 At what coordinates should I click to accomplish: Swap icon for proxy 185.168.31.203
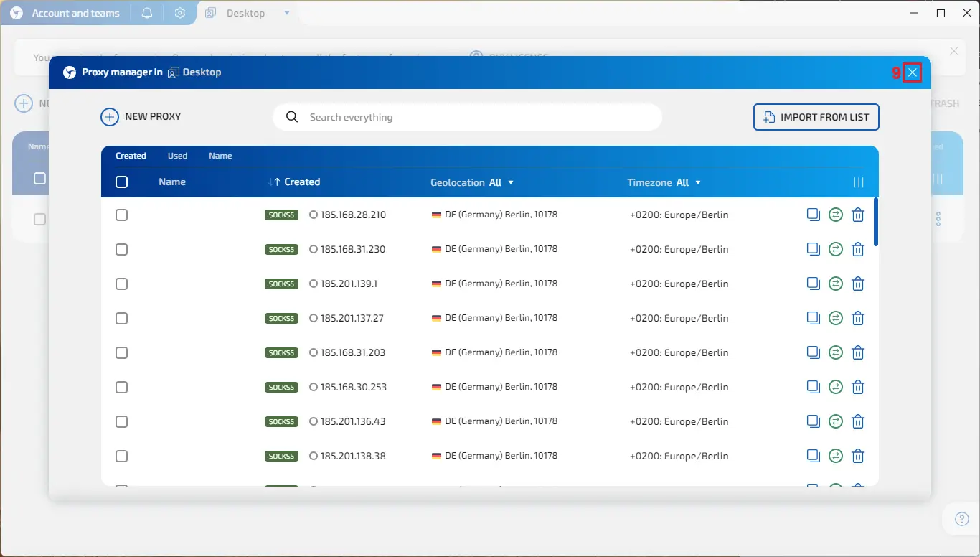[x=835, y=352]
